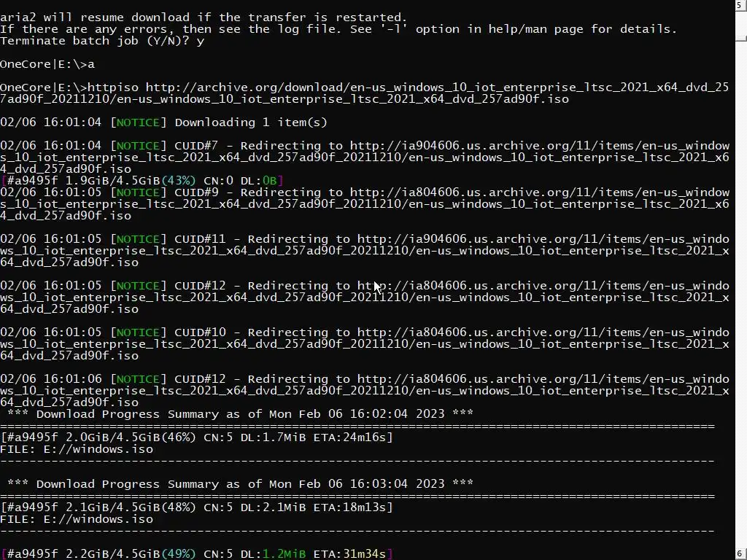The width and height of the screenshot is (747, 560).
Task: Click the 'OneCore|E:\>a' prompt line
Action: click(47, 64)
